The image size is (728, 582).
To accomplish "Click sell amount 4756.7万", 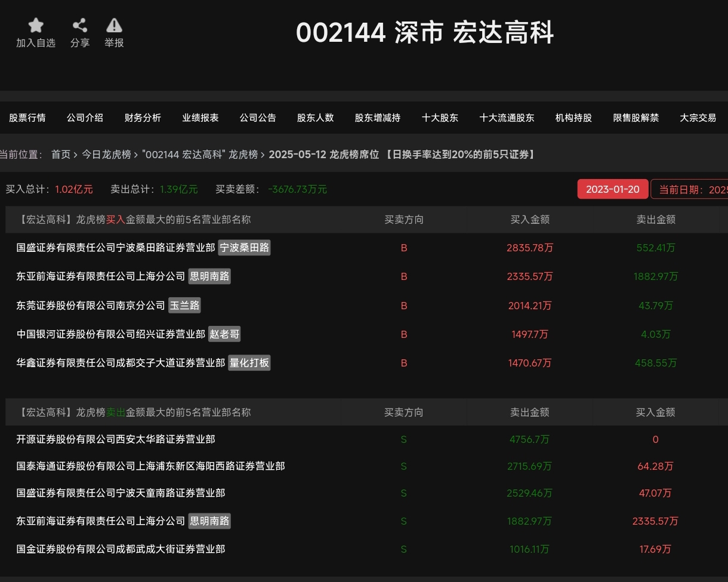I will coord(529,439).
